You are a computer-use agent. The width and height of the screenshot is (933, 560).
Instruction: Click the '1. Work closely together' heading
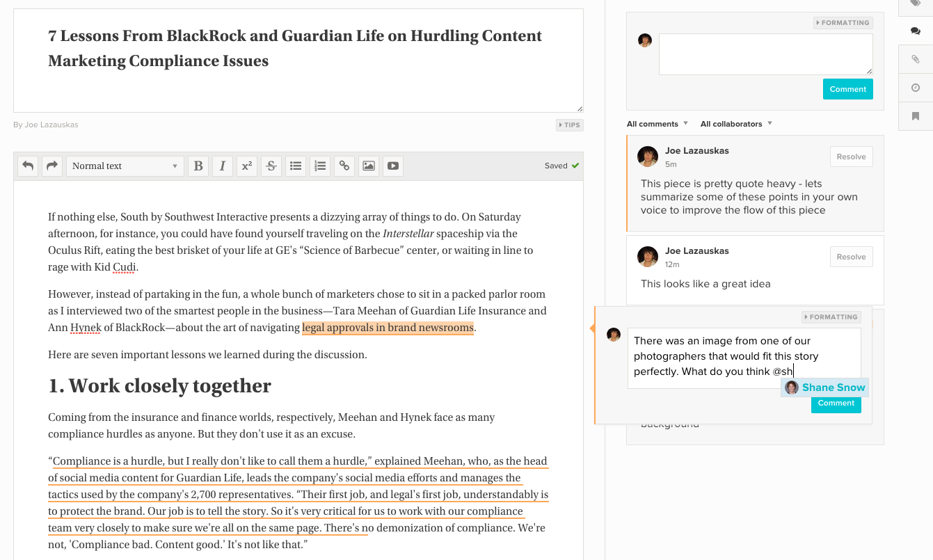click(x=159, y=386)
